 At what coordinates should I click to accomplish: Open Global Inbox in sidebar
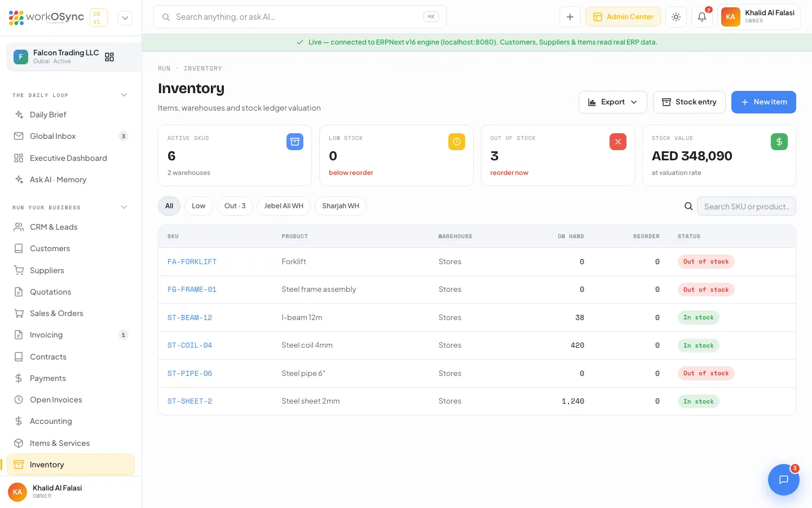click(x=70, y=136)
